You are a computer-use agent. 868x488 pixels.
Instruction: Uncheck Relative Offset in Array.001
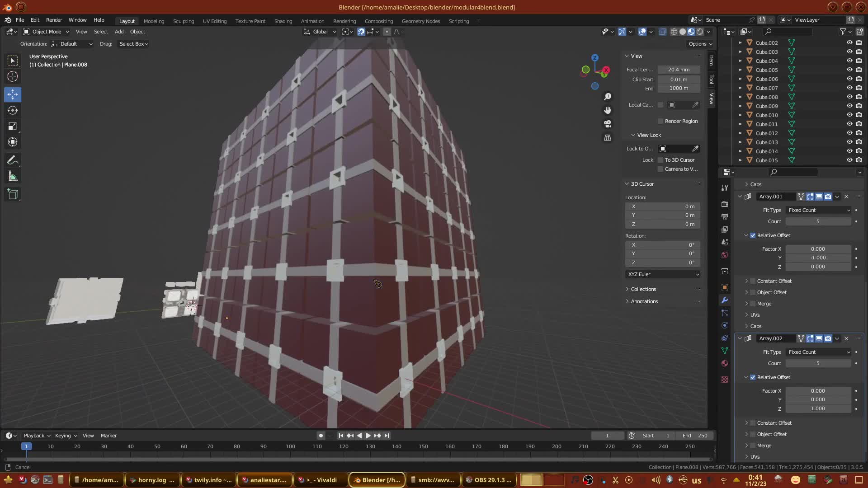pos(753,235)
